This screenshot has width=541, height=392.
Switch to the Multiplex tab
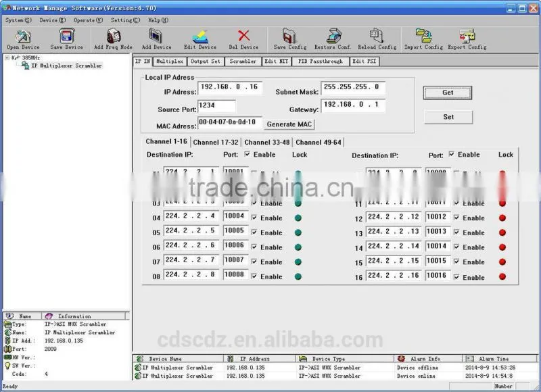pos(170,62)
